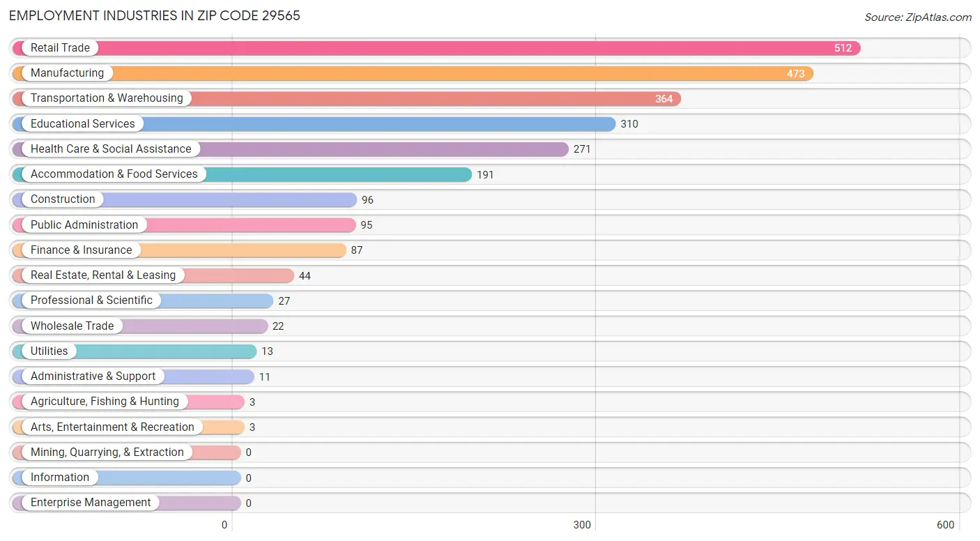Select the Agriculture, Fishing & Hunting label
Image resolution: width=980 pixels, height=541 pixels.
105,402
